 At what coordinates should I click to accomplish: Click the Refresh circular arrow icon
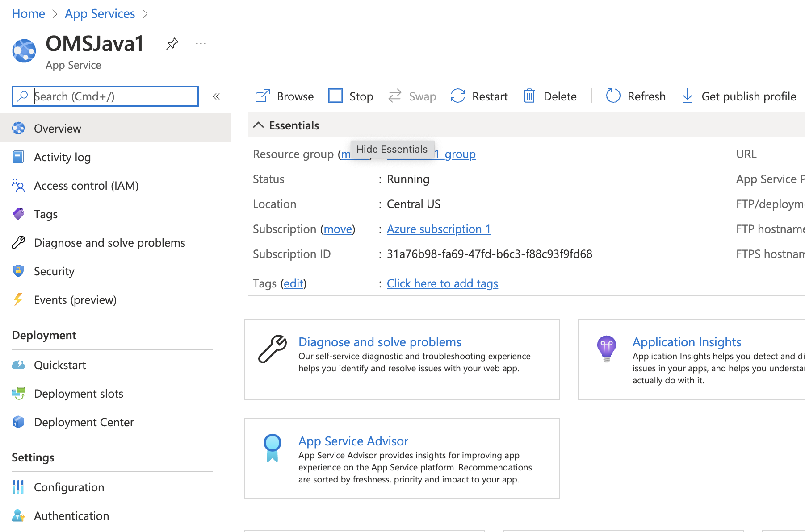(x=613, y=96)
